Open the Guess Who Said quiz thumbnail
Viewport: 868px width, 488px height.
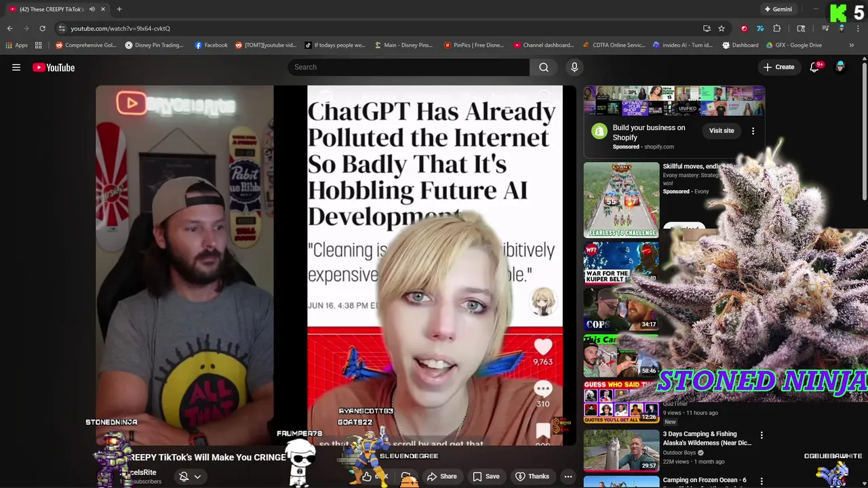(621, 402)
